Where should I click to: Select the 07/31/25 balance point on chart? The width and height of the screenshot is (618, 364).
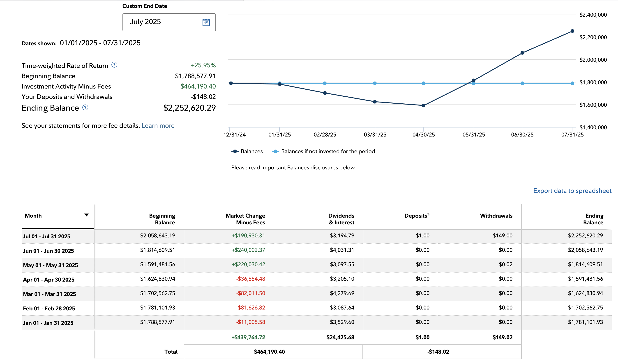click(x=572, y=31)
